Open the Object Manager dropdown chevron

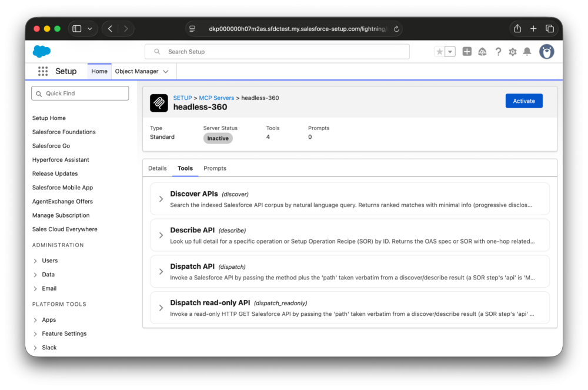point(166,72)
